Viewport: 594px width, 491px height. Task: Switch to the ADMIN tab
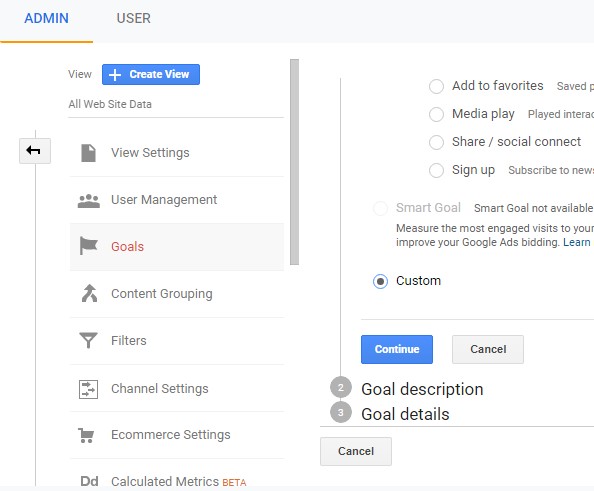click(x=47, y=18)
